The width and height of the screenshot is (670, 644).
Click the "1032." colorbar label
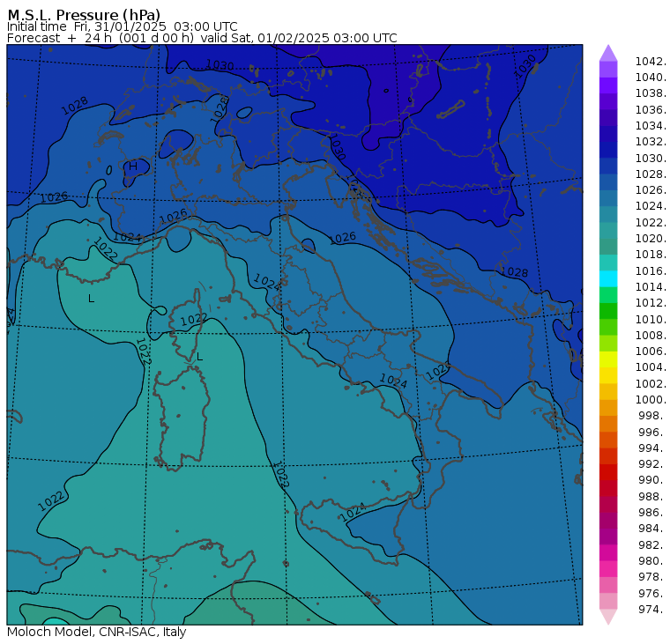(x=651, y=142)
